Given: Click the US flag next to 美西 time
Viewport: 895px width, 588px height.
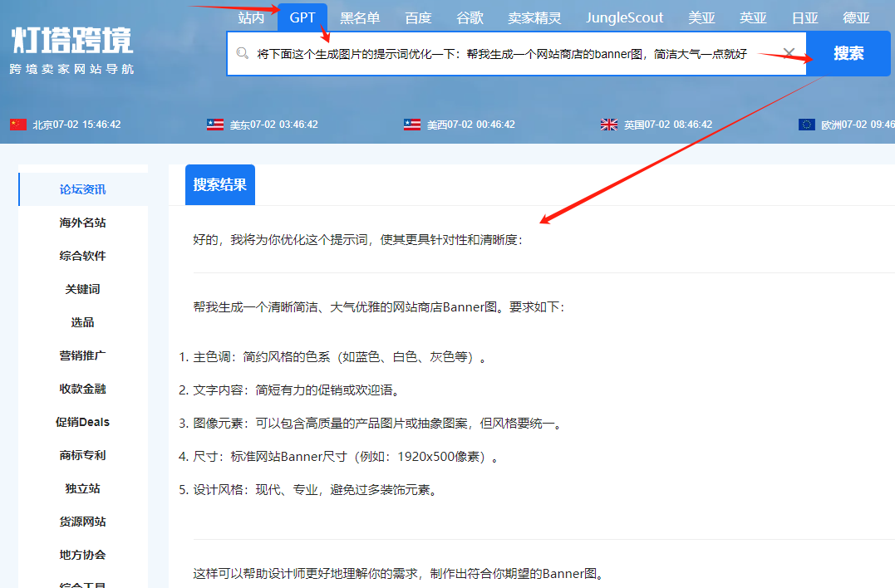Looking at the screenshot, I should [412, 125].
